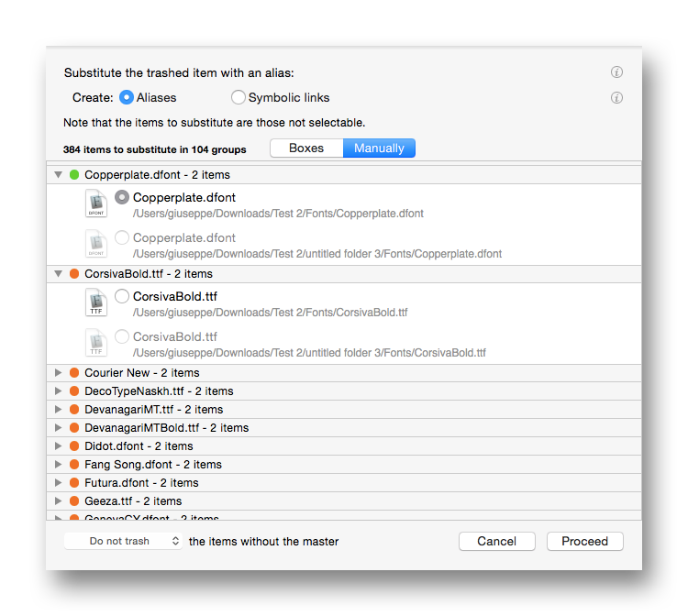Open the 'Do not trash' dropdown

click(124, 542)
